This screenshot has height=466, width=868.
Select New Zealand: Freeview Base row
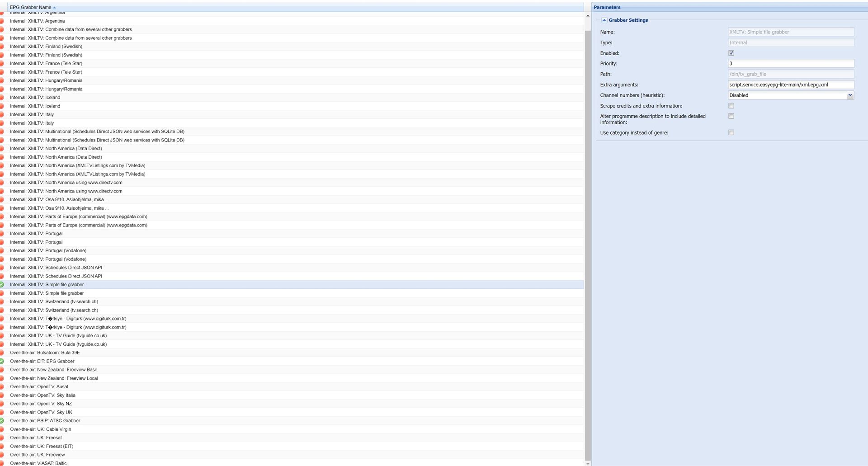click(292, 370)
